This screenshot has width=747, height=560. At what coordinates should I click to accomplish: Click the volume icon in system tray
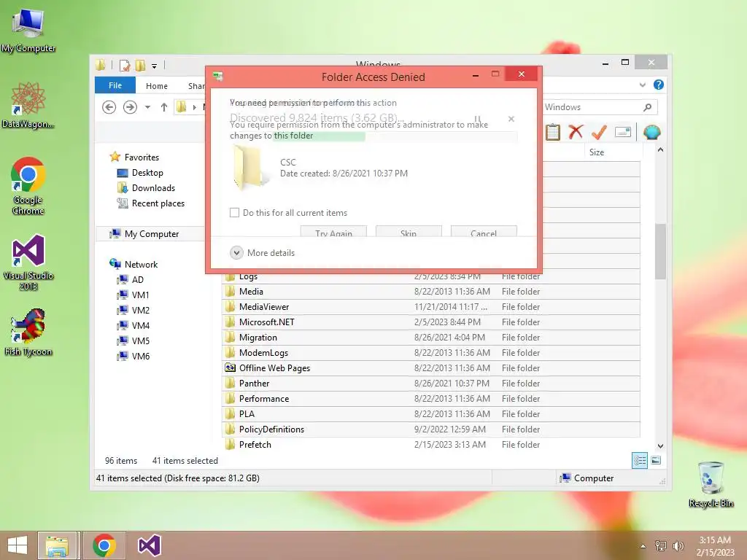coord(678,546)
